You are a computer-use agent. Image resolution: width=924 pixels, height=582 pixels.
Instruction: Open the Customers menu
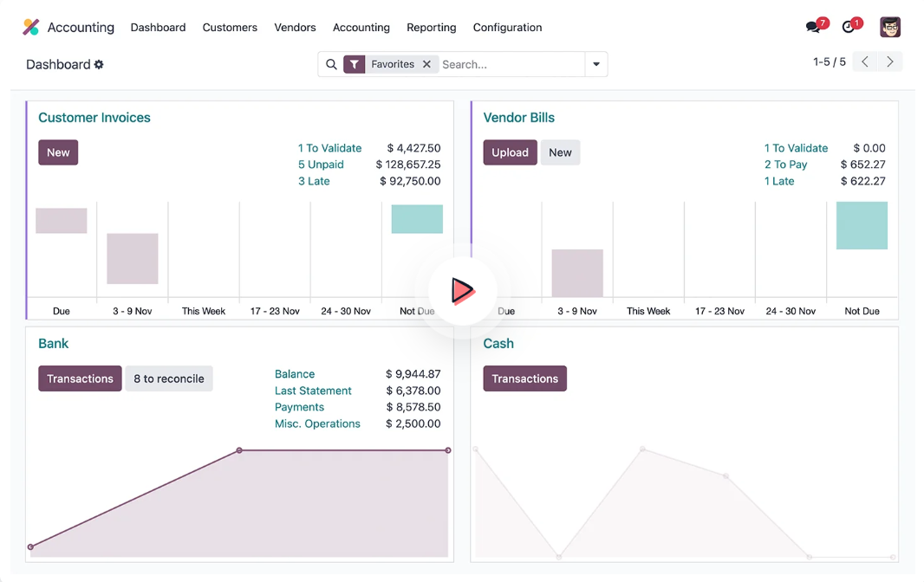(230, 28)
